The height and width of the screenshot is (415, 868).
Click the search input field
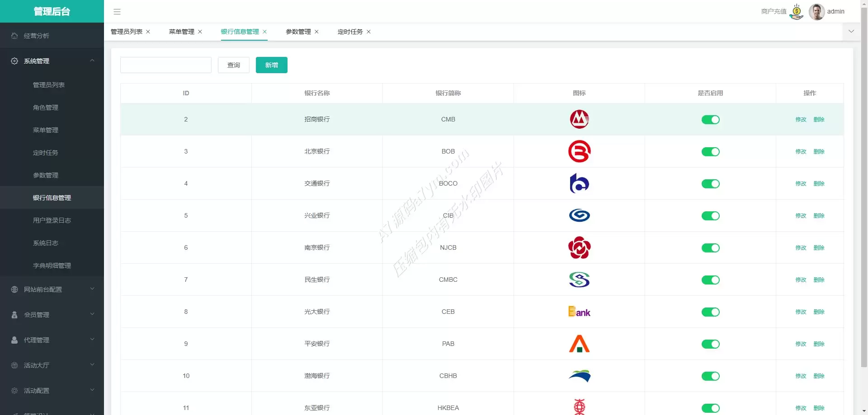coord(166,65)
